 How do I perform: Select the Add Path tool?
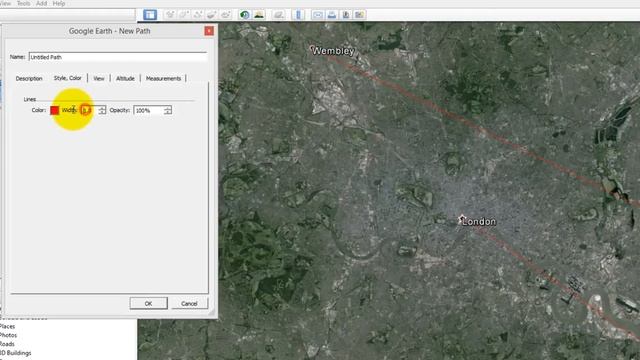click(198, 15)
